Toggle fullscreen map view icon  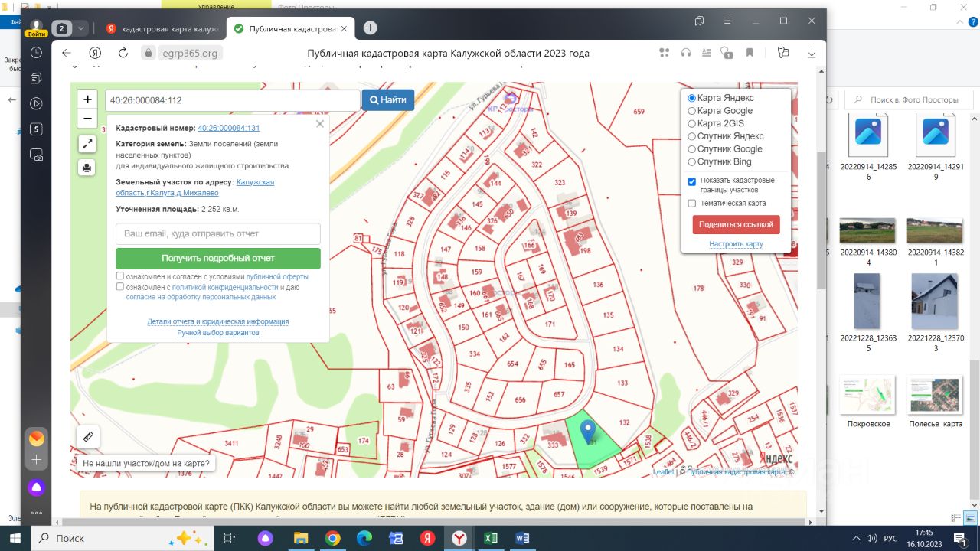(87, 144)
